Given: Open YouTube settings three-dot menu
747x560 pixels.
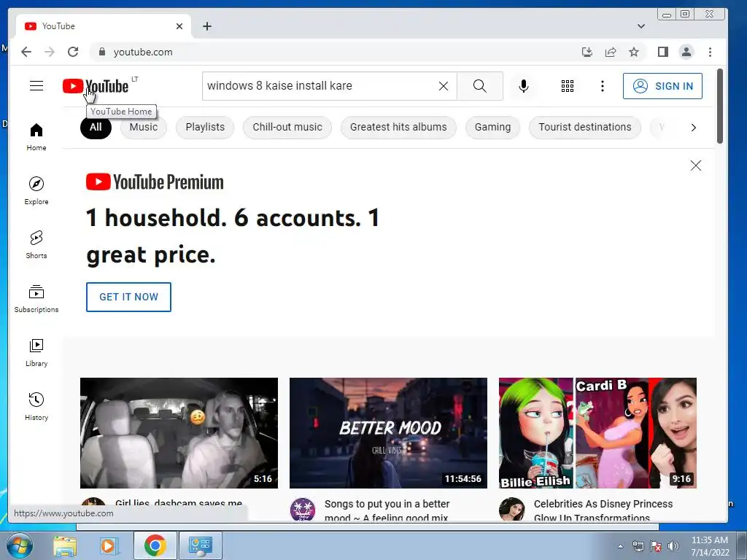Looking at the screenshot, I should point(603,86).
